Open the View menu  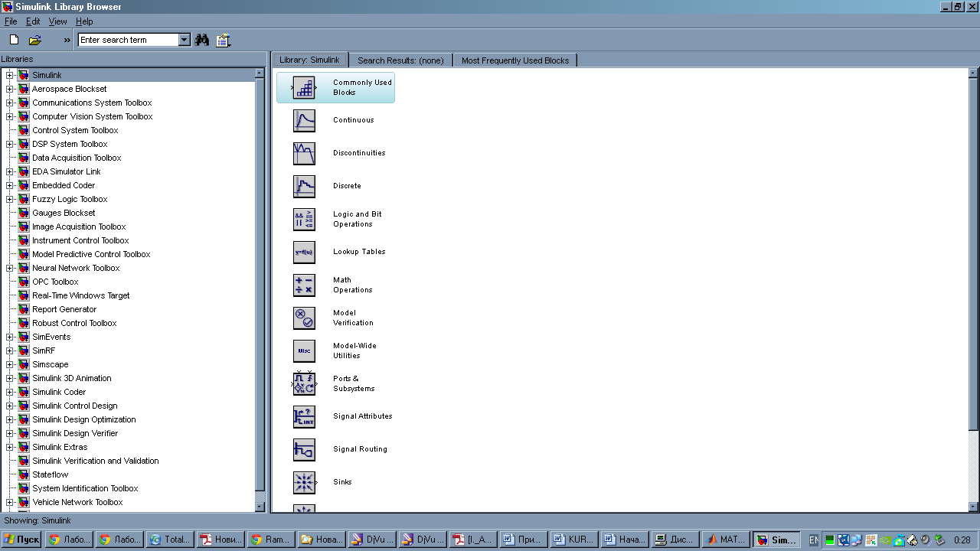pos(58,21)
